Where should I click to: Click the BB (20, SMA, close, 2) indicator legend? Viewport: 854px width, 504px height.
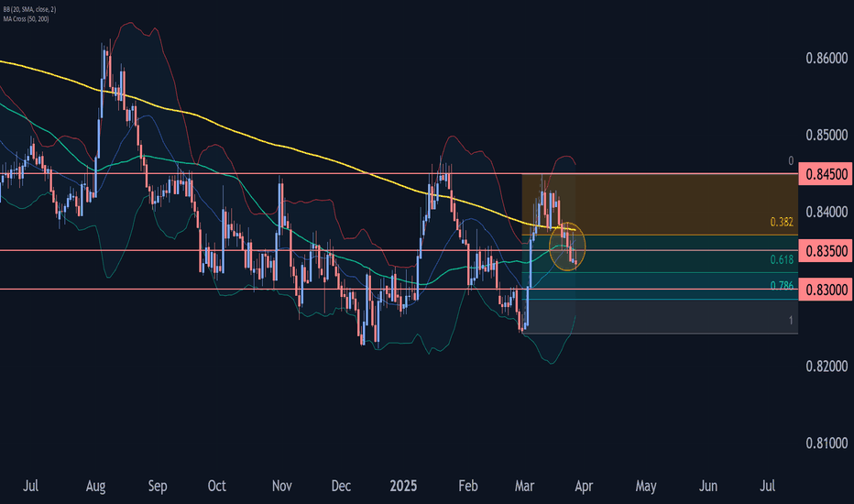coord(29,10)
